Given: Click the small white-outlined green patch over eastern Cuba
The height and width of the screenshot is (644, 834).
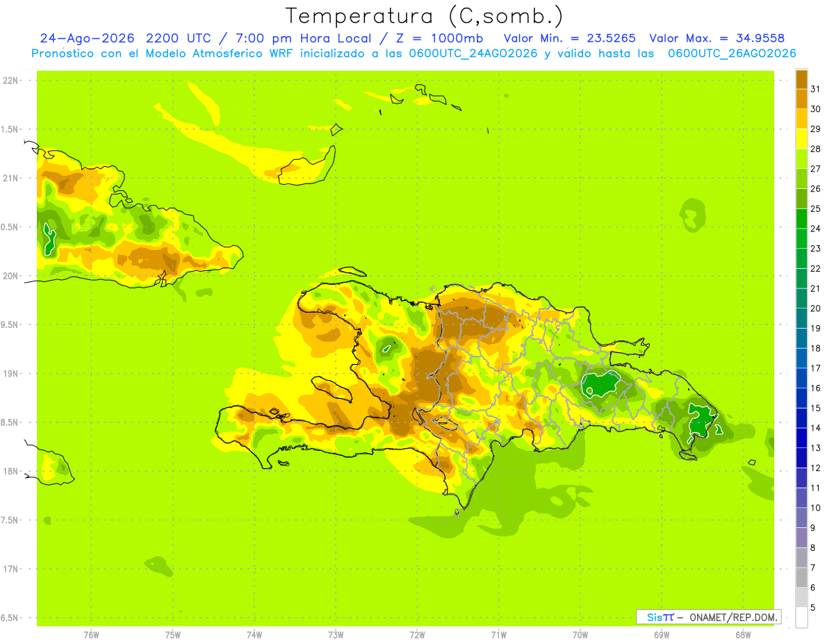Looking at the screenshot, I should coord(49,239).
